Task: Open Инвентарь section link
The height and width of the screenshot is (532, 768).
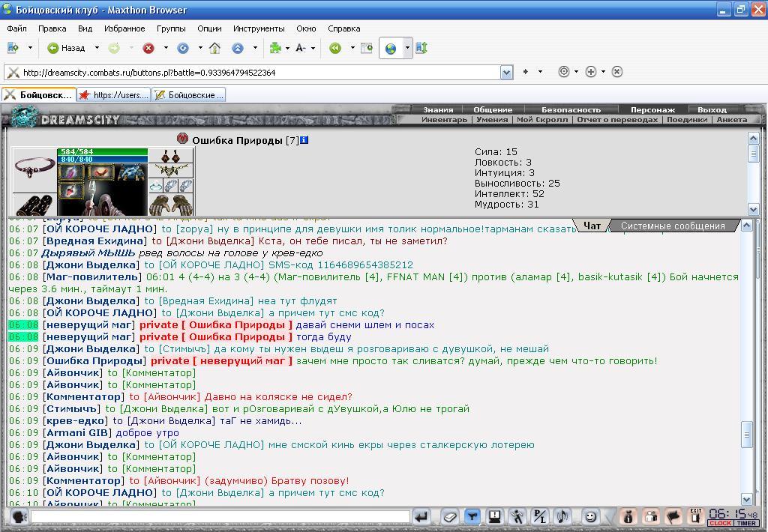Action: (444, 119)
